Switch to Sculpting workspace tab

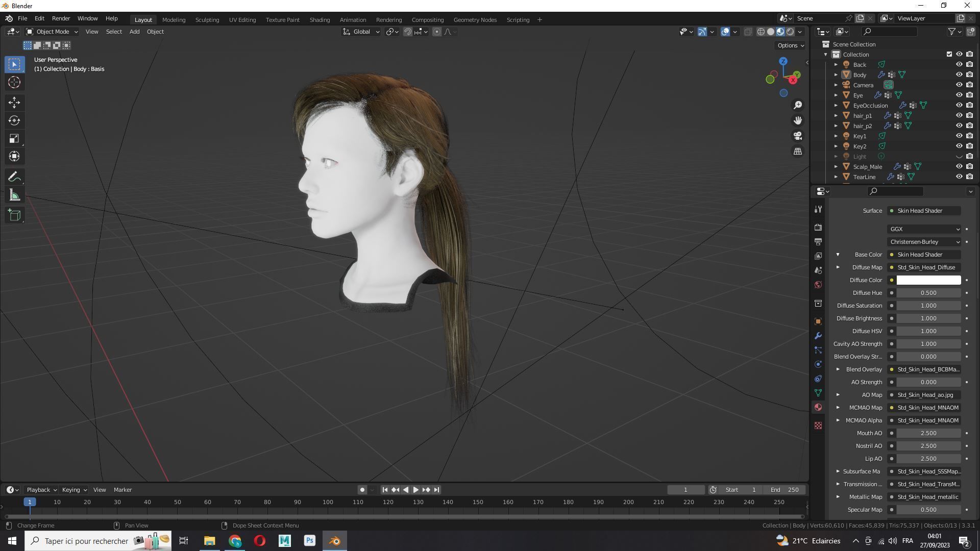click(x=207, y=20)
